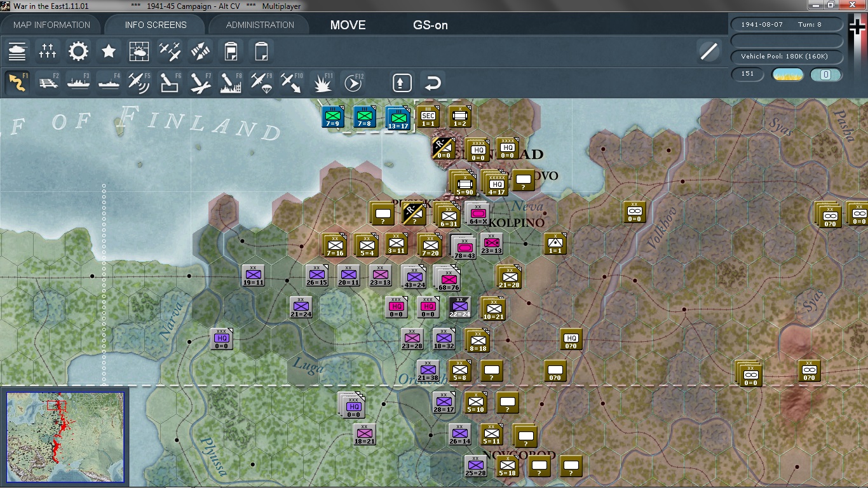Click the wheat-field weather indicator
The width and height of the screenshot is (868, 488).
pyautogui.click(x=787, y=74)
